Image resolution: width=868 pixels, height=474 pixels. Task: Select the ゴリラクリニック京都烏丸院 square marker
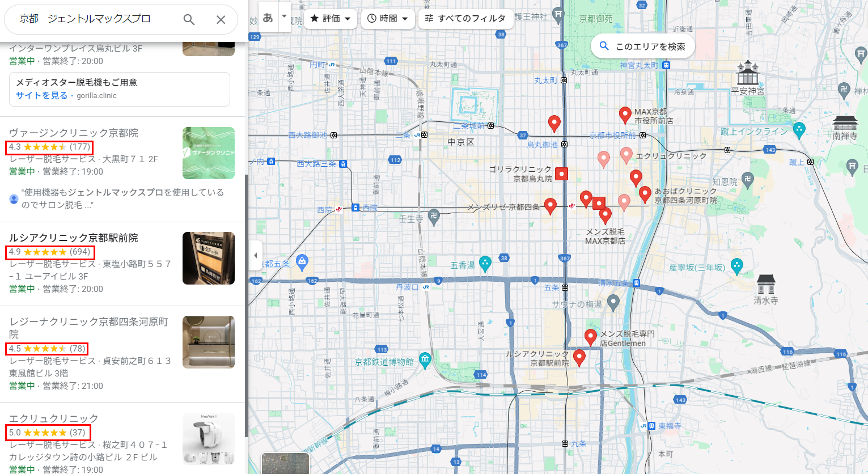point(561,173)
